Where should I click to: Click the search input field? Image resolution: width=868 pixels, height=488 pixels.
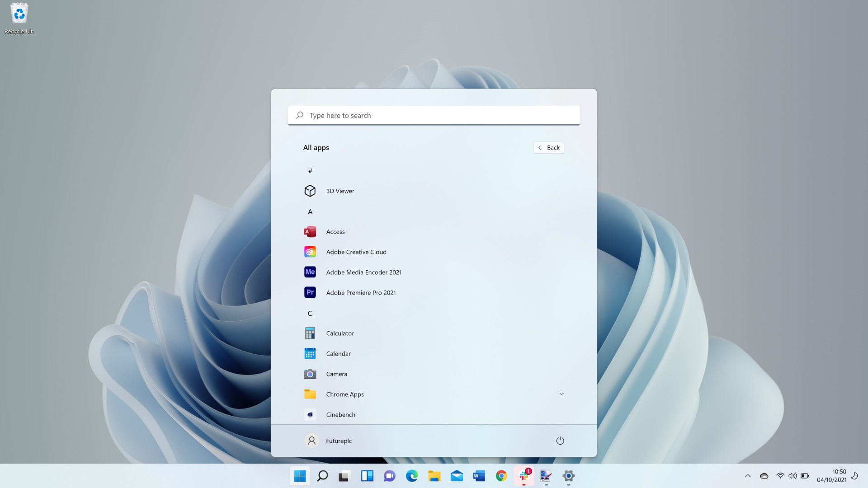(433, 115)
